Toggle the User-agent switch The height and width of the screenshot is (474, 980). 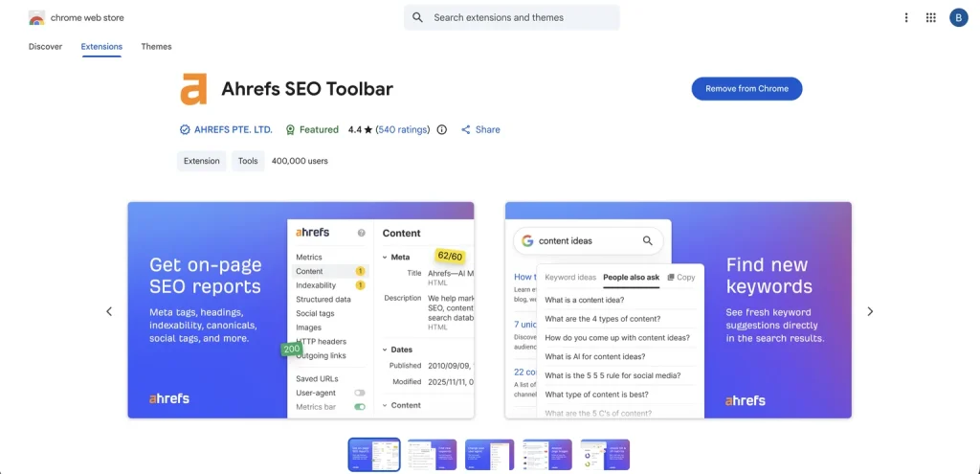pyautogui.click(x=360, y=393)
